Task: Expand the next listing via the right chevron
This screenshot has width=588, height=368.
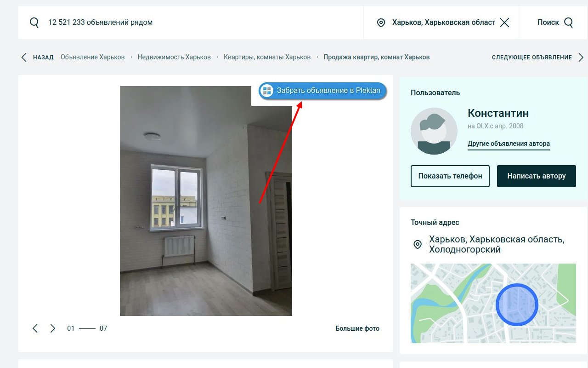Action: 581,57
